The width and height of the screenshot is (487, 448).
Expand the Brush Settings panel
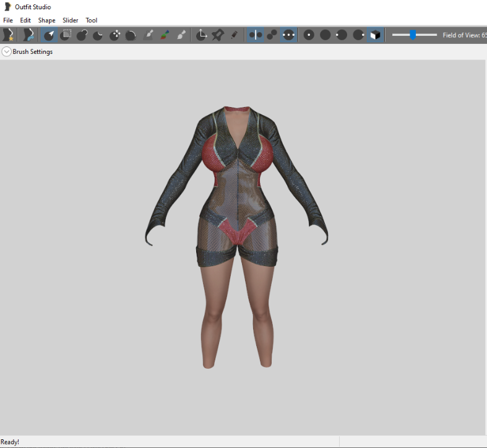click(7, 51)
